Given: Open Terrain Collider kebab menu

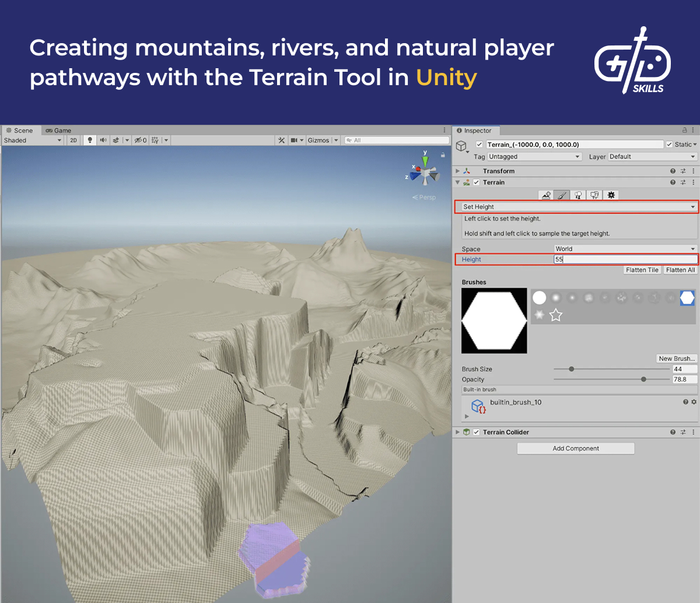Looking at the screenshot, I should (693, 432).
